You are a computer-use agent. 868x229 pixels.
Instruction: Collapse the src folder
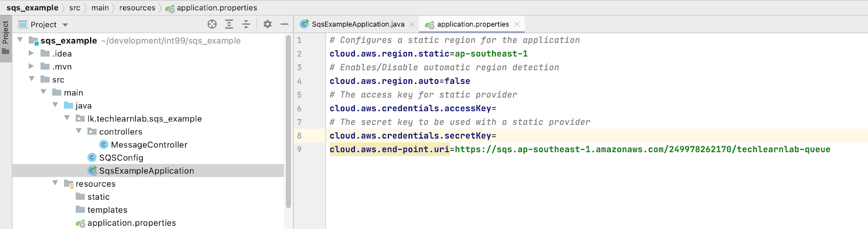pos(31,79)
